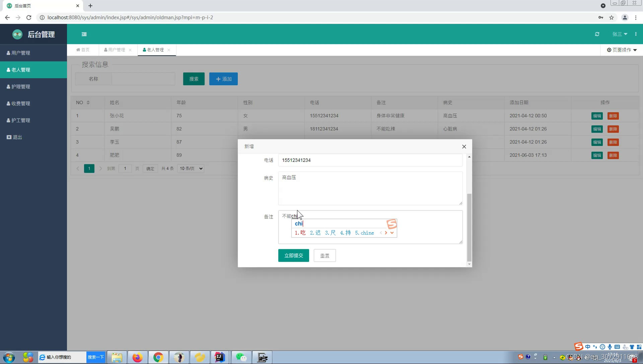
Task: Open file explorer from the taskbar
Action: coord(117,357)
